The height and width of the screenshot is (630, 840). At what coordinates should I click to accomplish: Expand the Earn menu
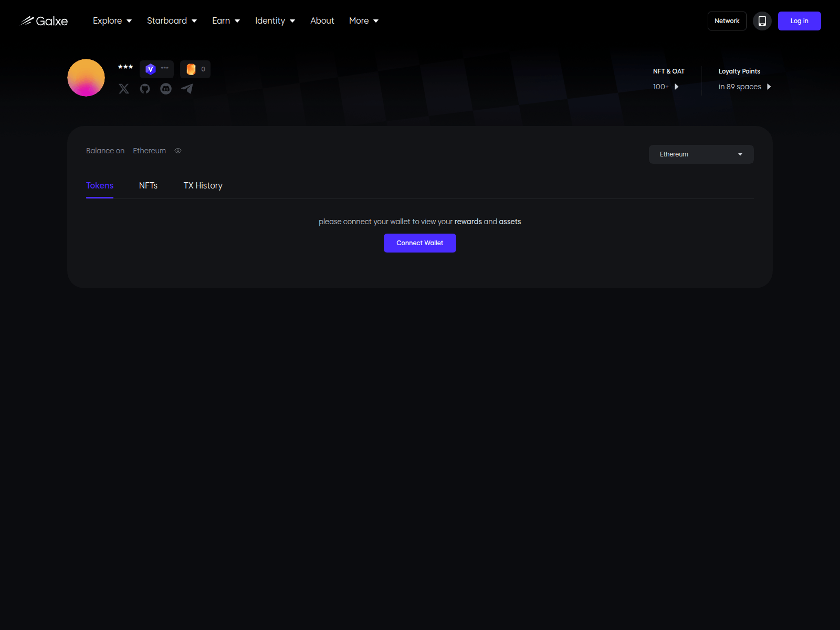(x=226, y=21)
